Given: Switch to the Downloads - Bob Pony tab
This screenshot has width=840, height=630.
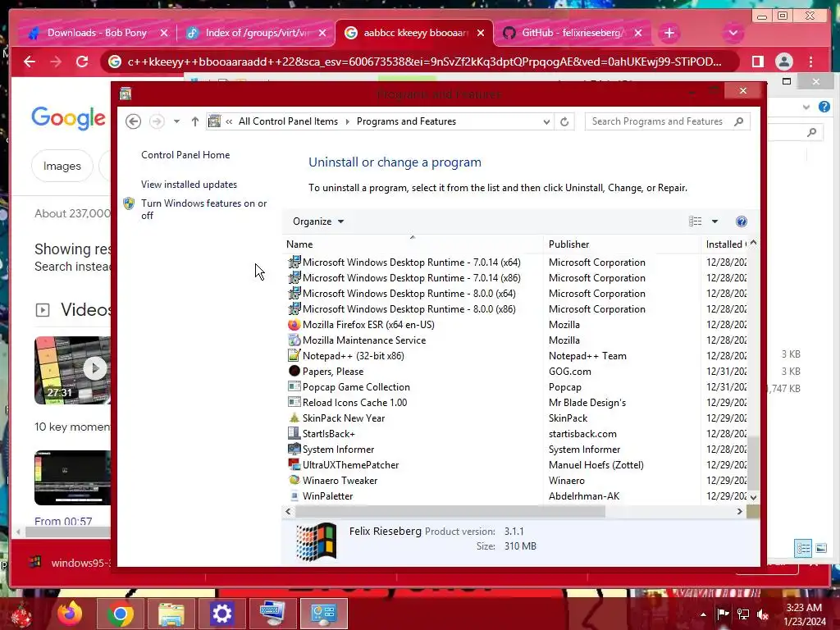Looking at the screenshot, I should (97, 33).
